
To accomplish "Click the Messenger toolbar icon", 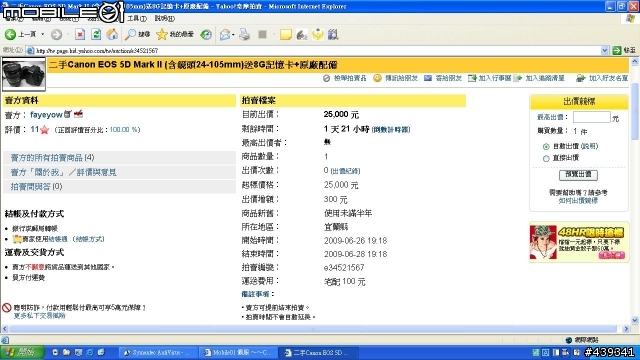I will click(x=318, y=35).
